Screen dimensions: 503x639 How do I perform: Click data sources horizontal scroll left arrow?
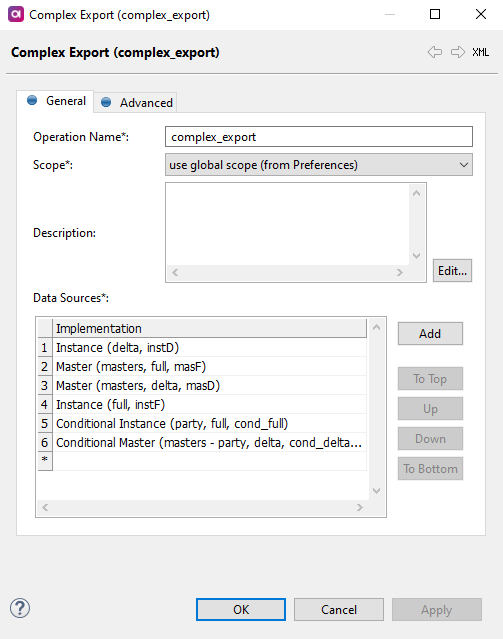(45, 507)
